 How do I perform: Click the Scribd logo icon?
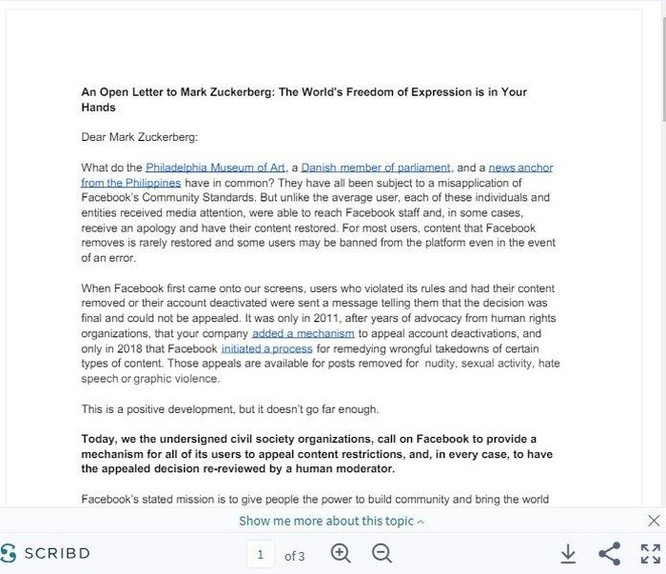(8, 554)
